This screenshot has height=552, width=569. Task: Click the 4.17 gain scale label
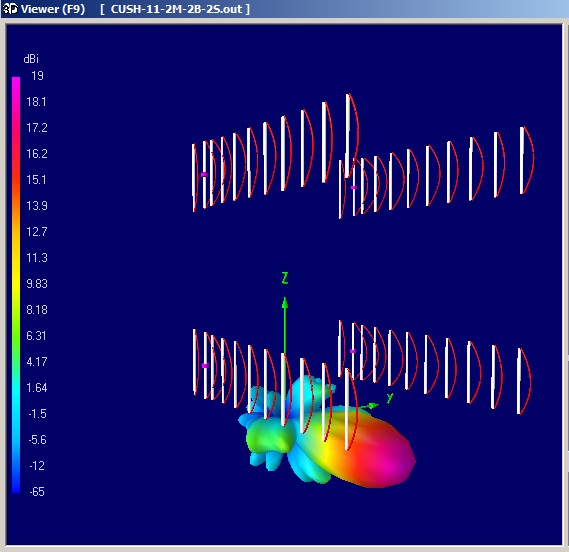tap(37, 361)
